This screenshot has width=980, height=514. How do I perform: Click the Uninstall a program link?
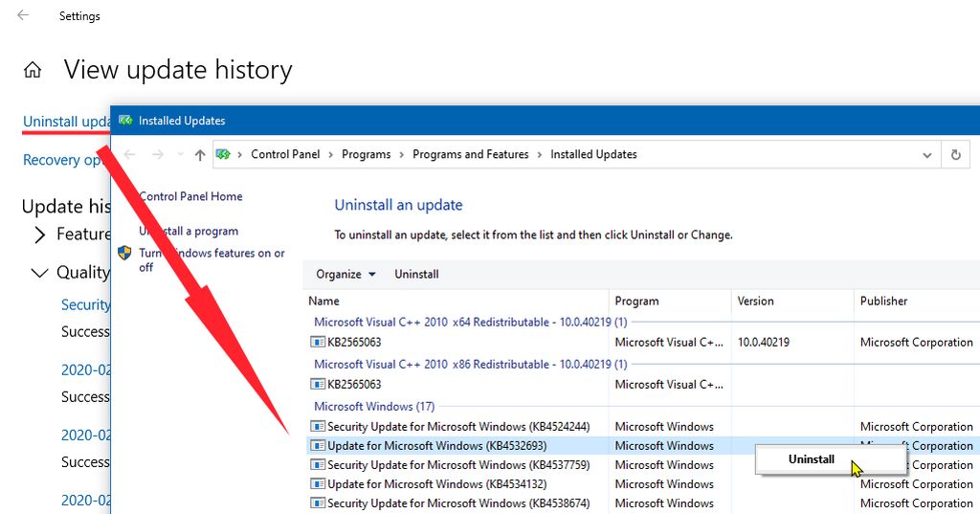point(189,232)
